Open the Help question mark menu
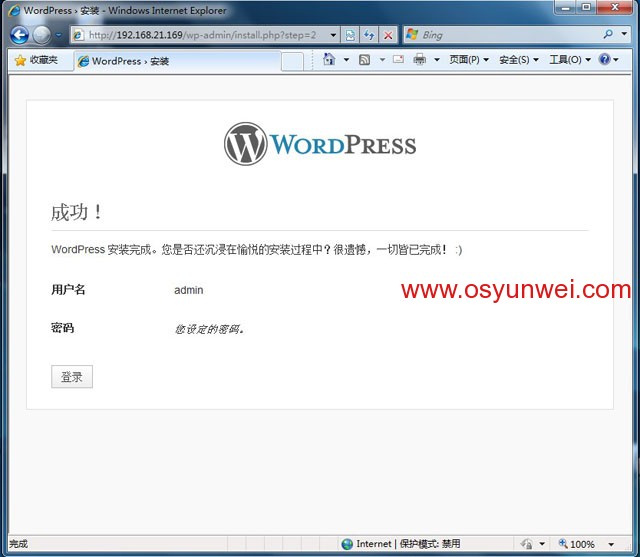 coord(608,60)
